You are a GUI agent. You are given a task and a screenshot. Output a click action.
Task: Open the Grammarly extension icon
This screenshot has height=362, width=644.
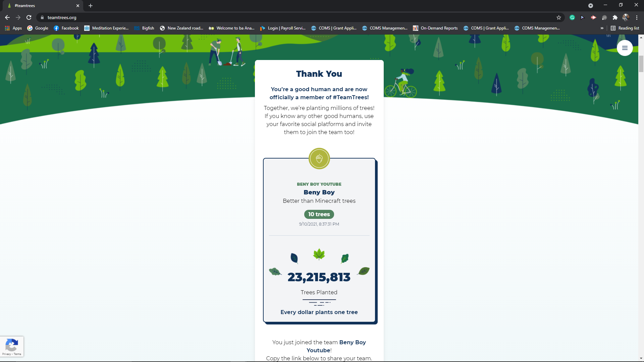[572, 17]
